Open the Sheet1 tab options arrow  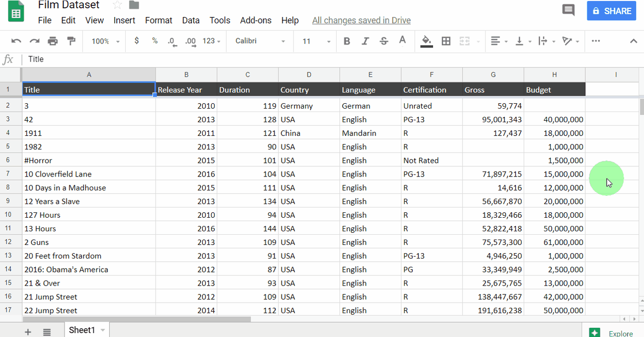point(103,330)
